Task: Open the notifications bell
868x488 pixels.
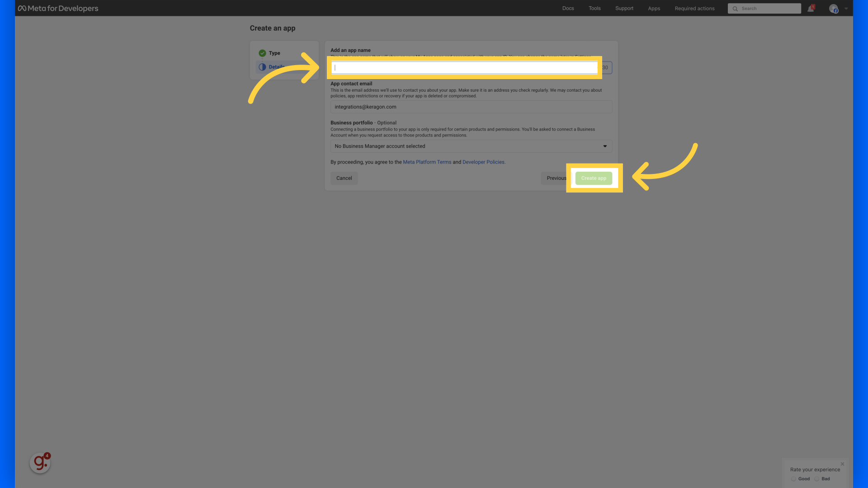Action: click(x=811, y=9)
